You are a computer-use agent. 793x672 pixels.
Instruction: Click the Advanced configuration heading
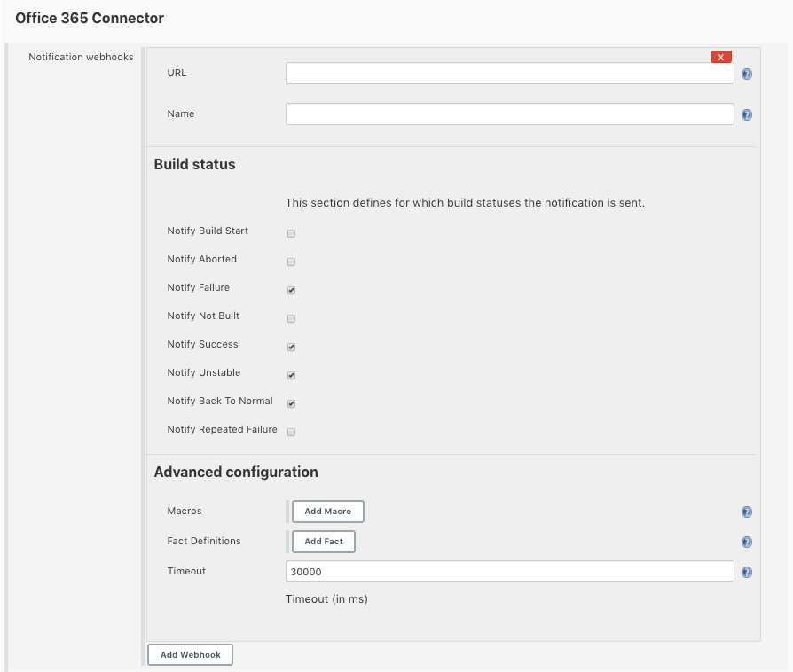[x=236, y=472]
